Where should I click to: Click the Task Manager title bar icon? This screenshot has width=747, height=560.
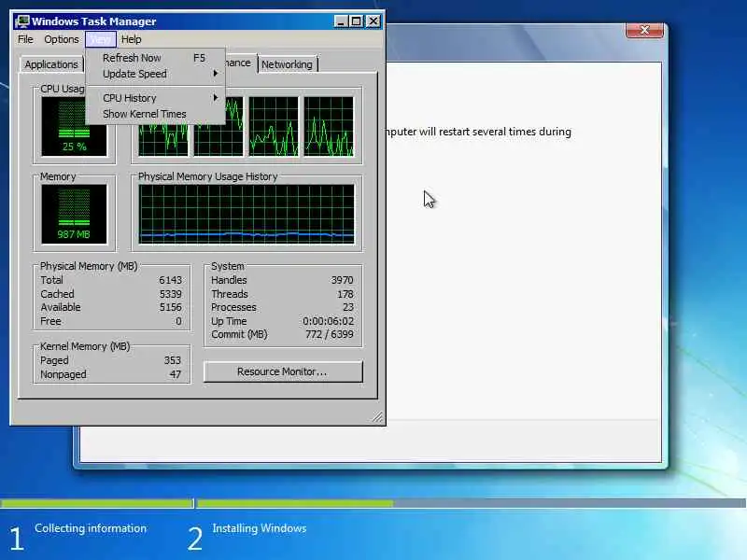[x=21, y=21]
